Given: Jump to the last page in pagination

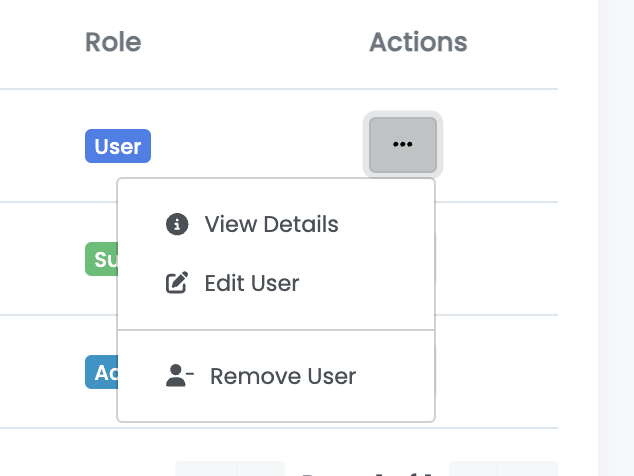Looking at the screenshot, I should click(528, 468).
